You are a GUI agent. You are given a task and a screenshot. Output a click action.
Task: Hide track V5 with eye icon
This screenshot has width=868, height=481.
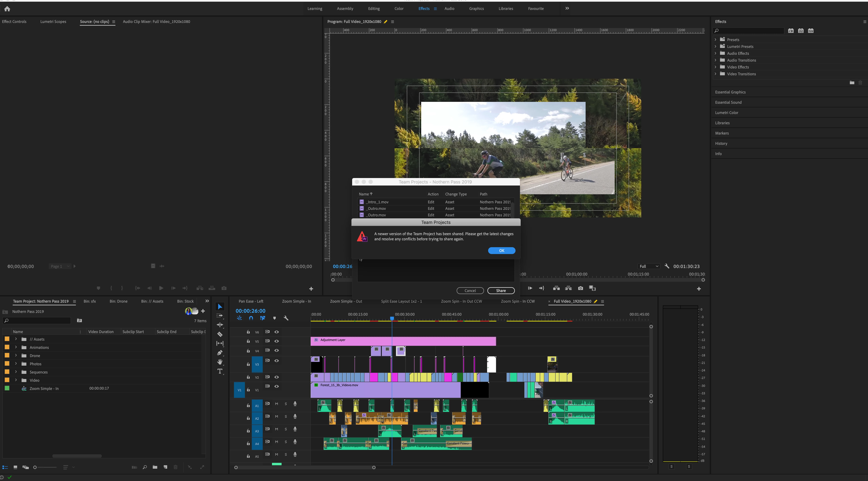tap(277, 341)
